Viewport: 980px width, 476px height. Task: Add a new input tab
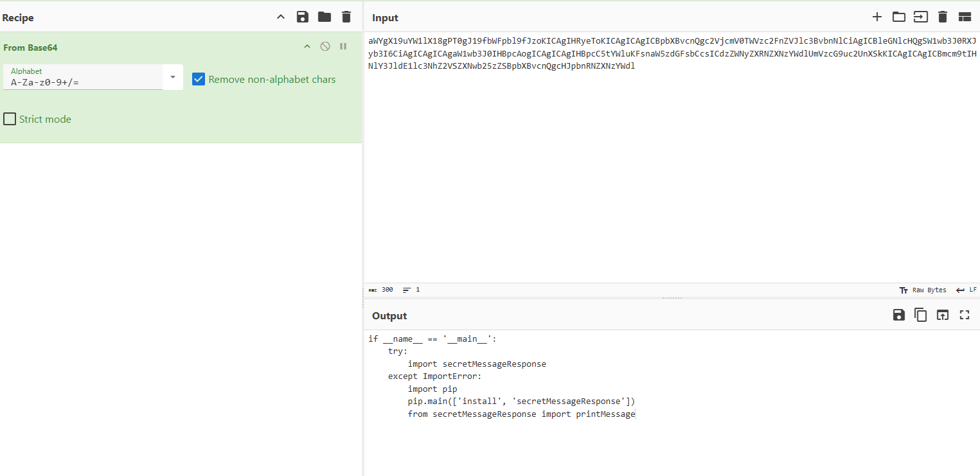point(877,17)
